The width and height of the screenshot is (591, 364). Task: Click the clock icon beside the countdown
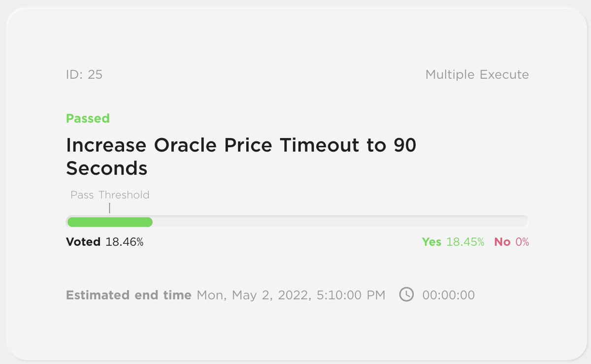coord(406,295)
